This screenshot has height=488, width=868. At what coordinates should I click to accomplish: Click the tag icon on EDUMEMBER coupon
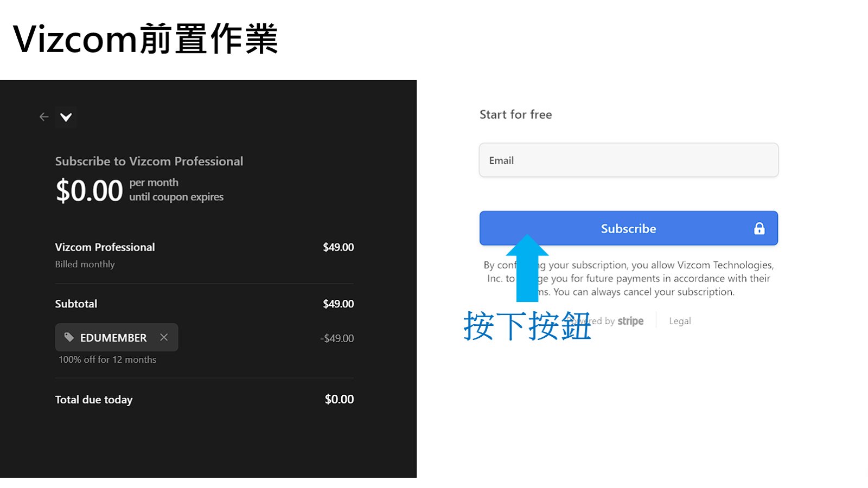tap(69, 337)
